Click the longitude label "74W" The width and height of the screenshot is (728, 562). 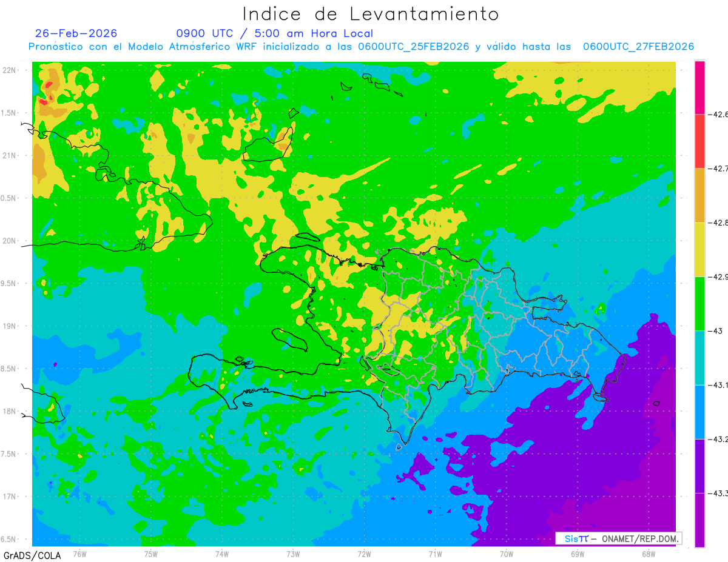coord(221,554)
